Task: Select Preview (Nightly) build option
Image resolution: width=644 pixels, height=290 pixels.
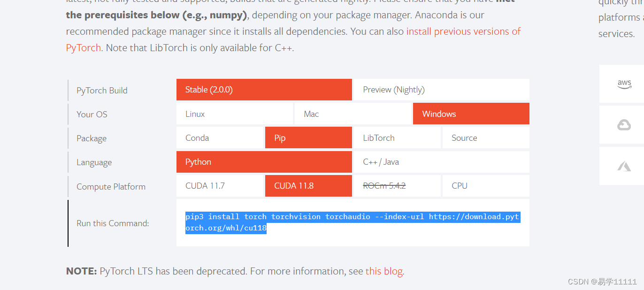Action: click(x=441, y=90)
